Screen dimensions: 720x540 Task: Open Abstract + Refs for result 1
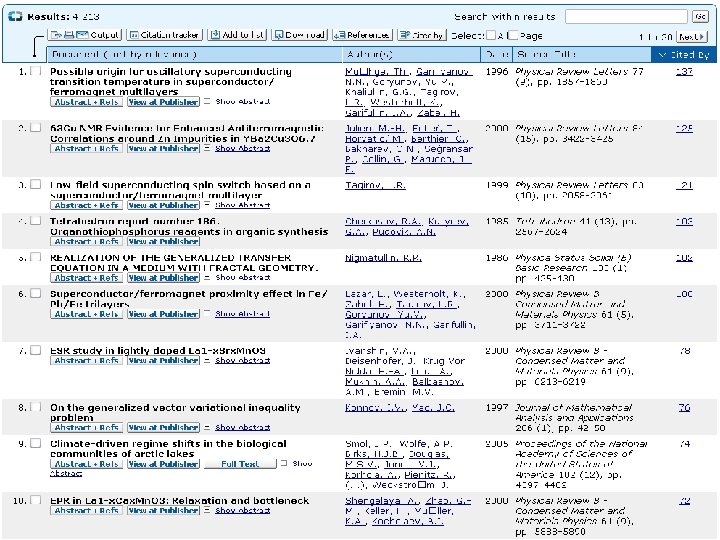(86, 102)
